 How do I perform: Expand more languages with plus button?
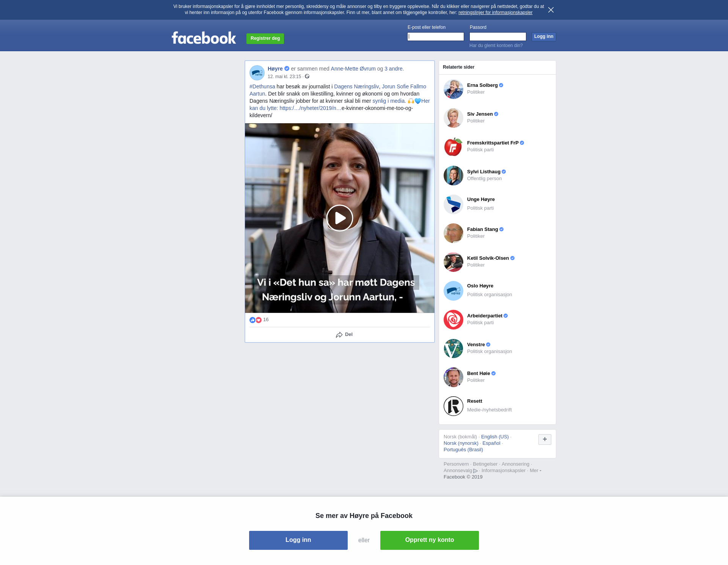point(544,439)
